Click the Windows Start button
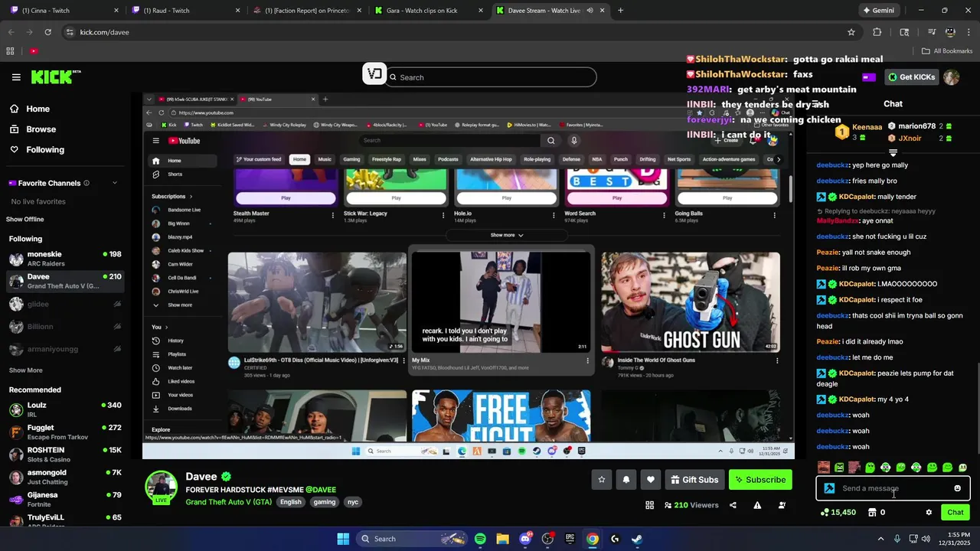The width and height of the screenshot is (980, 551). 343,539
